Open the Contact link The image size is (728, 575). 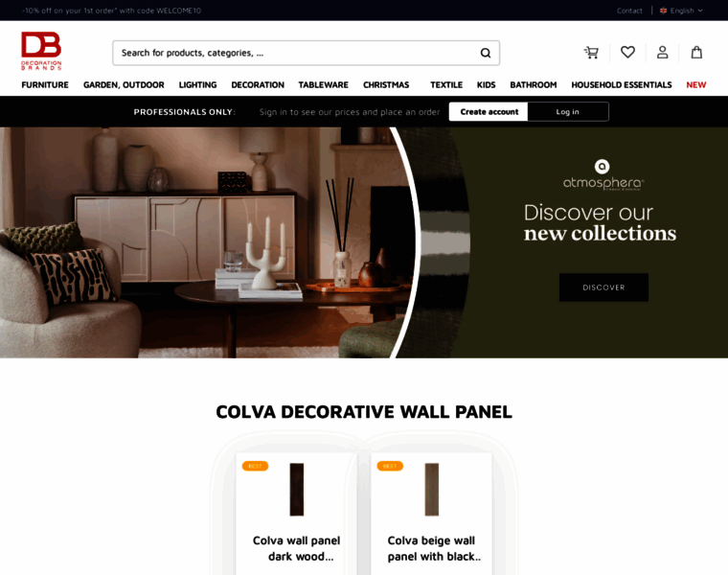(x=629, y=11)
